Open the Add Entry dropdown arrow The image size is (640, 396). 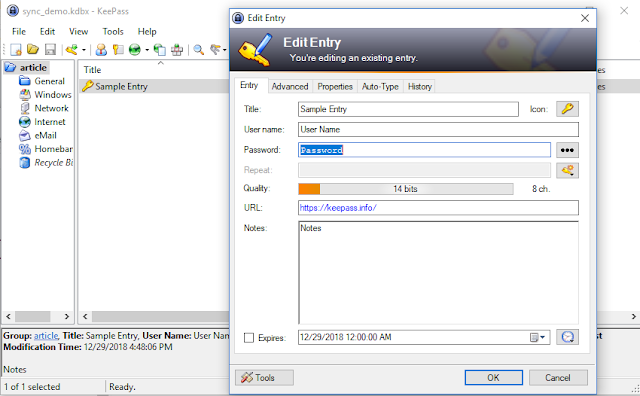pos(84,50)
